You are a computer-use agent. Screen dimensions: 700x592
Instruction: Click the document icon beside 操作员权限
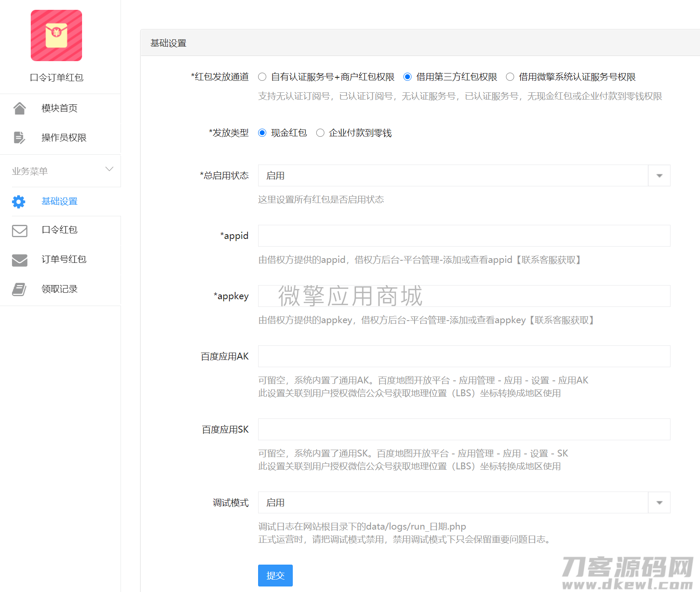(20, 138)
